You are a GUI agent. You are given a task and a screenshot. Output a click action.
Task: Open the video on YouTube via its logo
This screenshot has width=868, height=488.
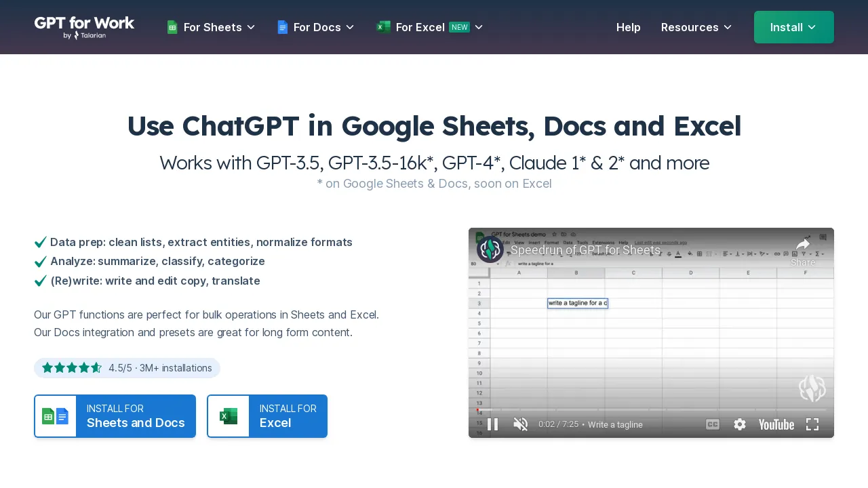tap(775, 424)
